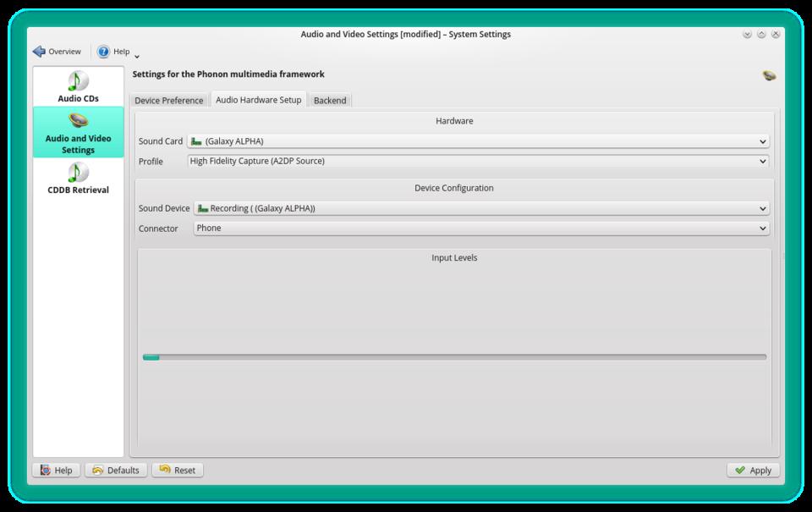Click the Defaults button
The image size is (812, 512).
(x=116, y=470)
